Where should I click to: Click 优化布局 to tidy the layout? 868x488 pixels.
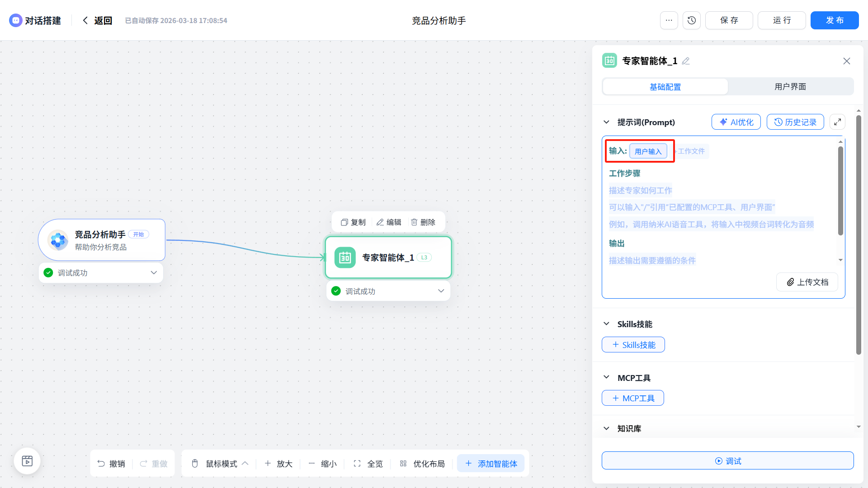click(x=422, y=464)
